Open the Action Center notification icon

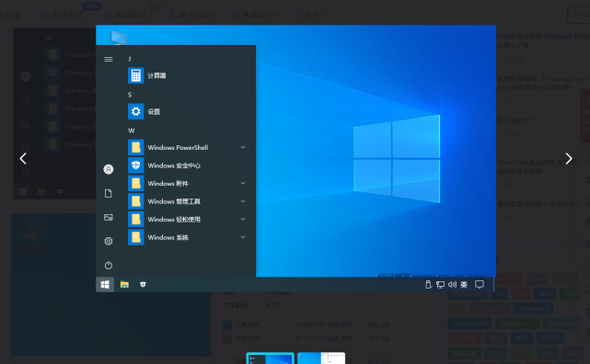click(x=480, y=285)
